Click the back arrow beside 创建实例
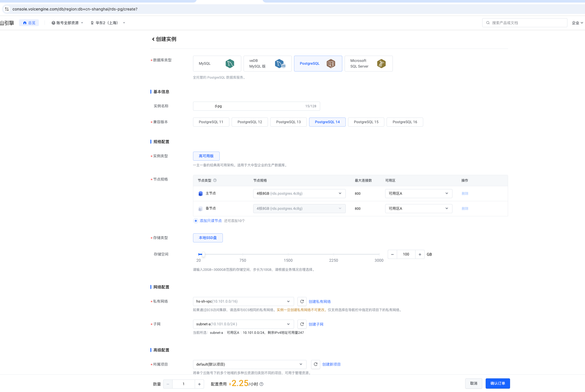The width and height of the screenshot is (585, 392). coord(153,39)
